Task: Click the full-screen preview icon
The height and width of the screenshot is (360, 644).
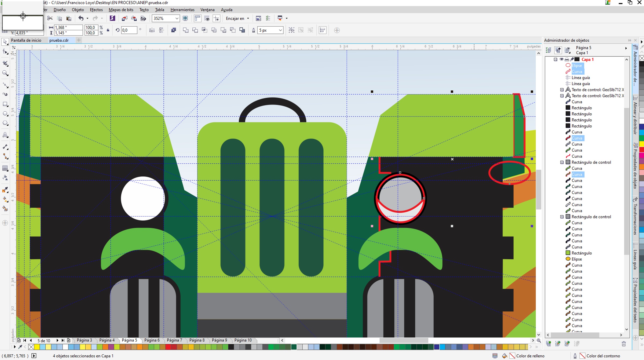Action: pos(185,18)
